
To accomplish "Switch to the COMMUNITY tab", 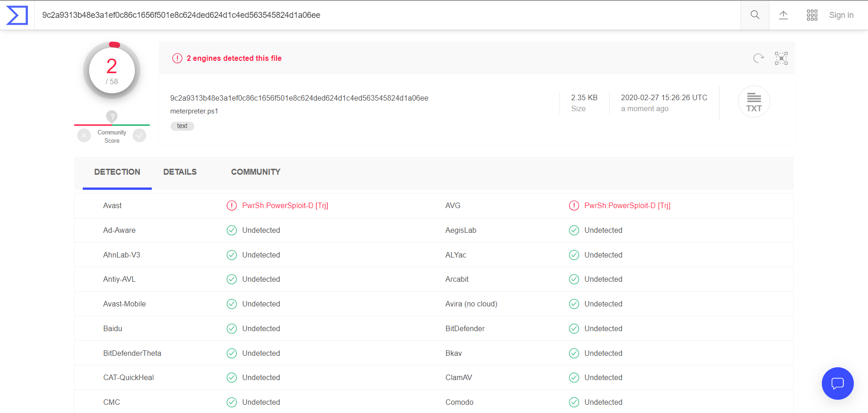I will point(256,172).
